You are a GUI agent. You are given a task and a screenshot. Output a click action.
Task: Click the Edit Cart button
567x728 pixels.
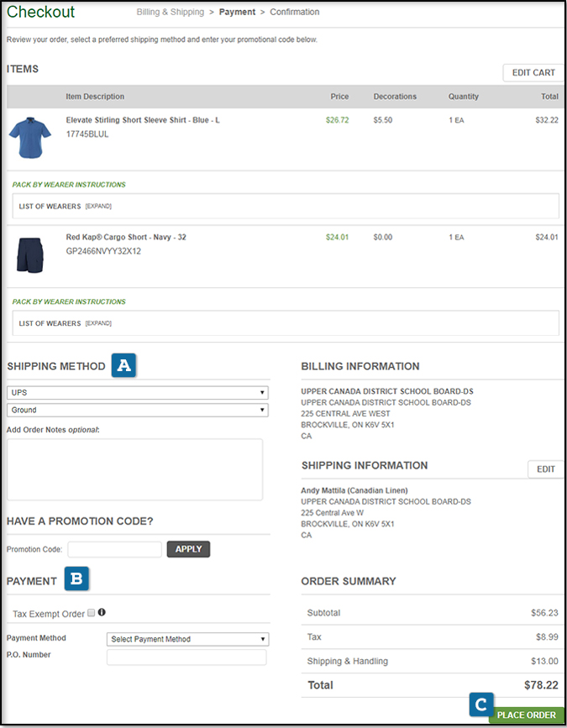533,73
